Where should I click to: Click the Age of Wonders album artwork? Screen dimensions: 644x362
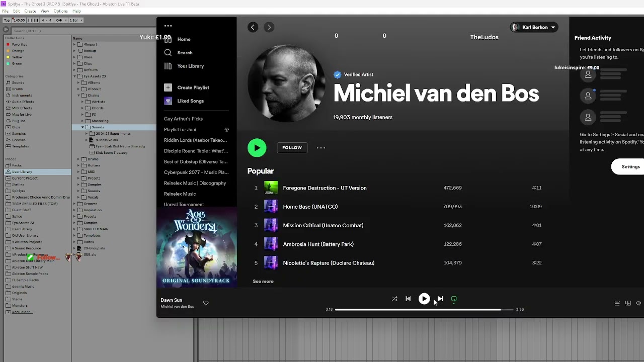coord(197,247)
